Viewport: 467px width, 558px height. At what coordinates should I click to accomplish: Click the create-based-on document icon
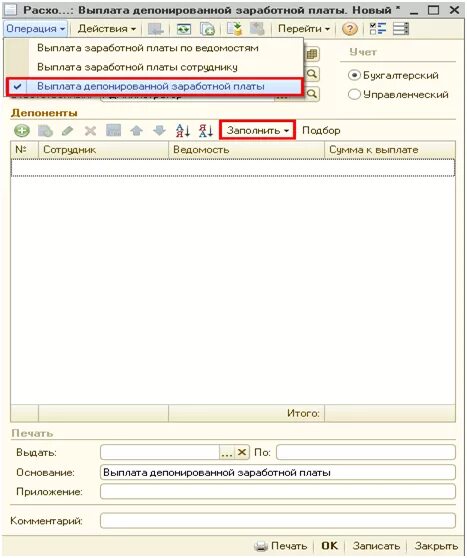point(235,29)
